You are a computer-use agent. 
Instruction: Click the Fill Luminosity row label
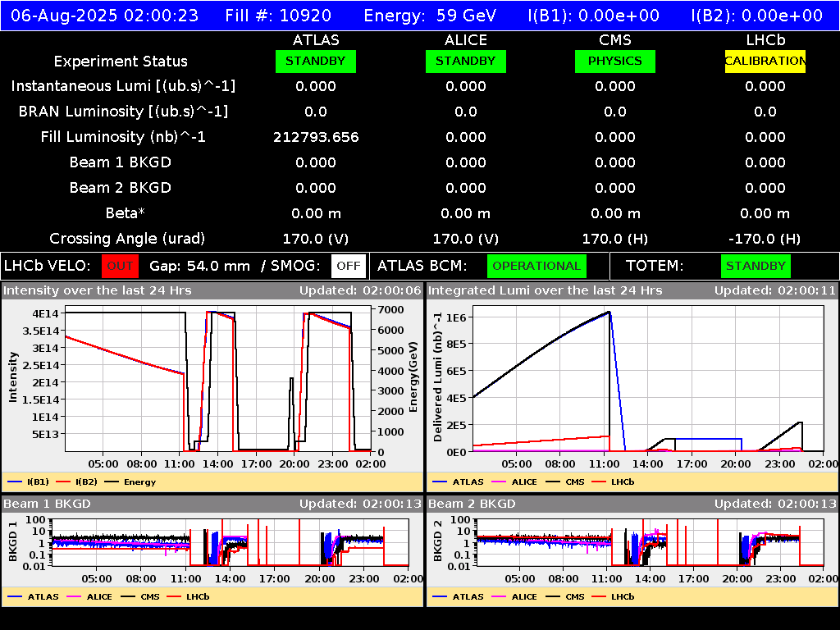pyautogui.click(x=123, y=137)
